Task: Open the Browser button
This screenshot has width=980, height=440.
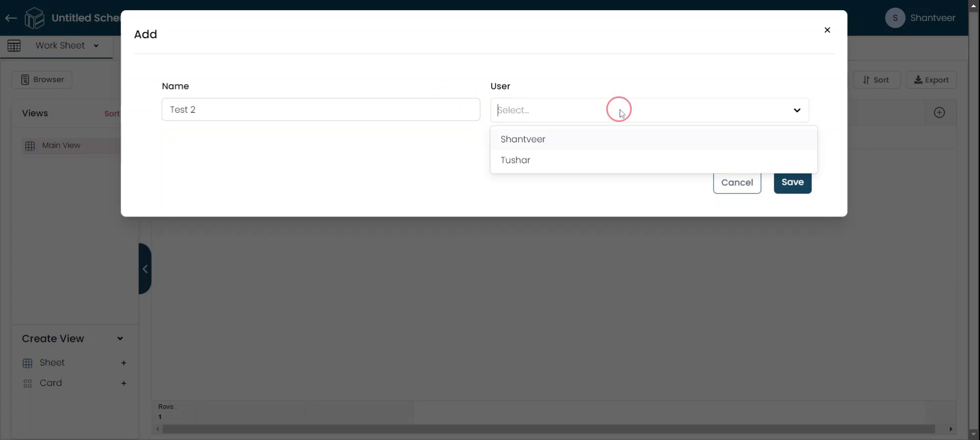Action: (x=42, y=80)
